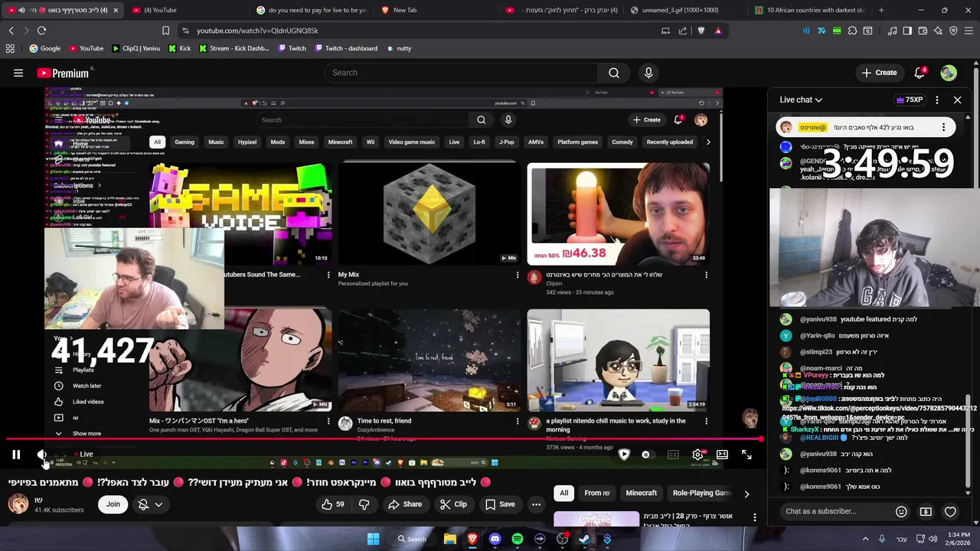980x551 pixels.
Task: Open the Brave VPN shield icon
Action: tap(953, 31)
